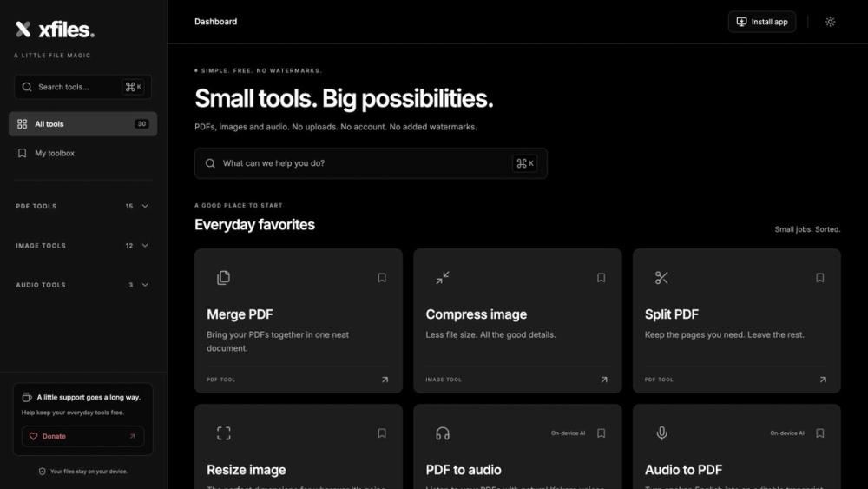Click the Audio to PDF card title

683,470
